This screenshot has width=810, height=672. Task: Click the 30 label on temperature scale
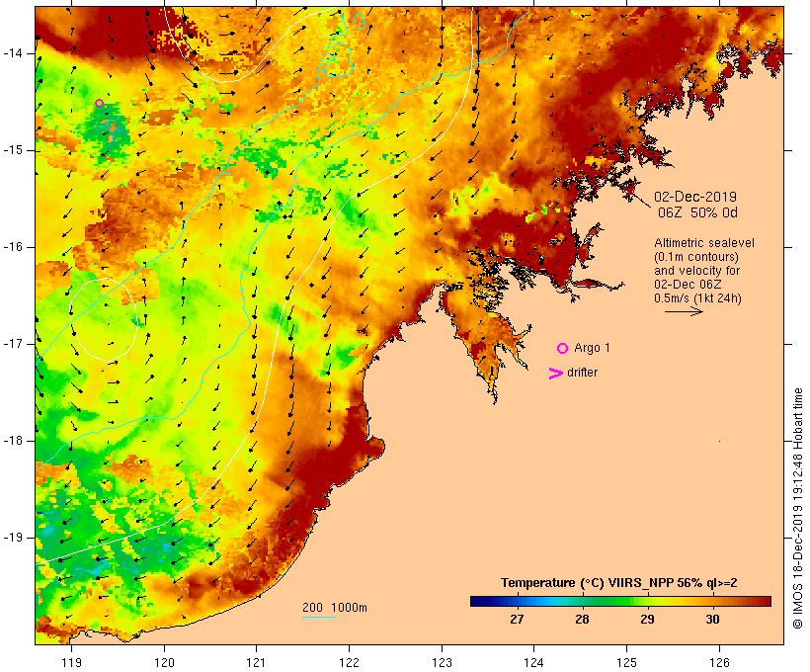coord(712,620)
